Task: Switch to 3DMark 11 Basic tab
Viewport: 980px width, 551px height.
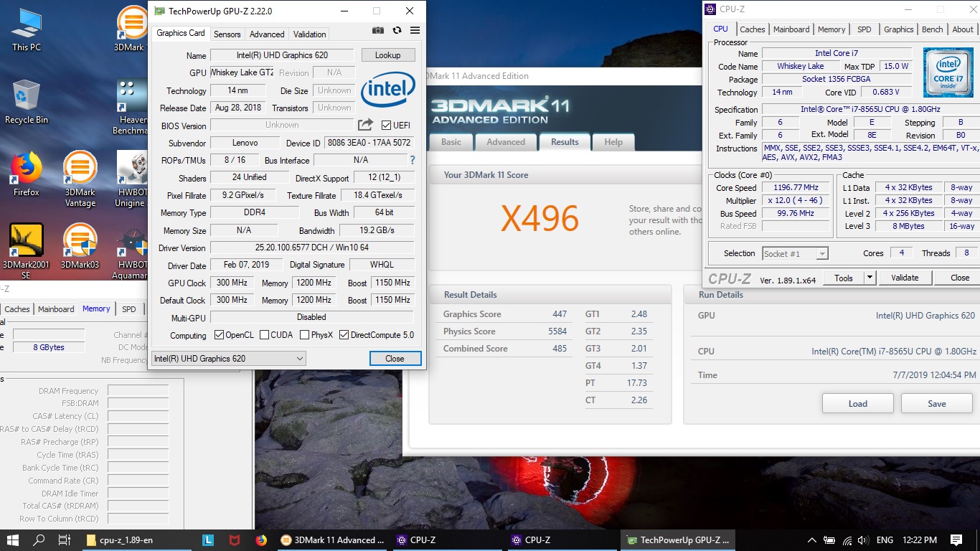Action: tap(451, 141)
